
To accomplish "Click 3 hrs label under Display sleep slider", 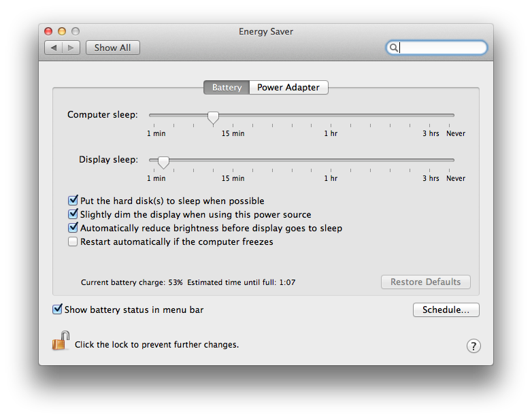I will pos(431,178).
